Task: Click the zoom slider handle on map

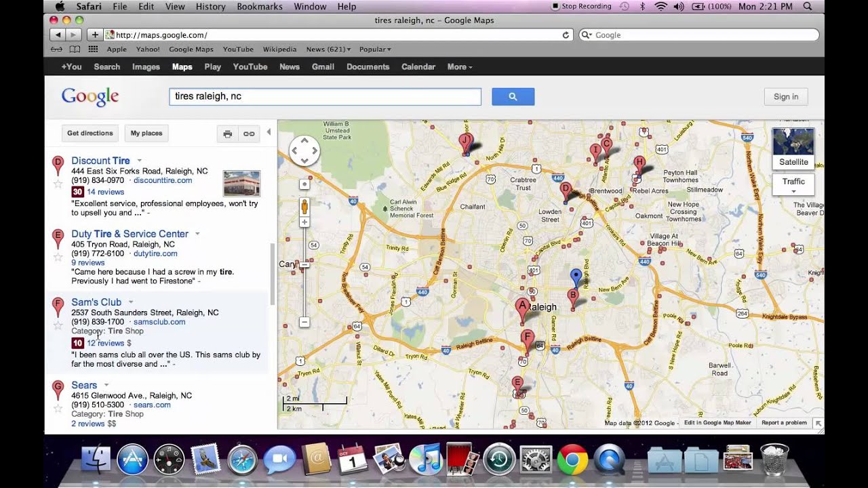Action: point(304,265)
